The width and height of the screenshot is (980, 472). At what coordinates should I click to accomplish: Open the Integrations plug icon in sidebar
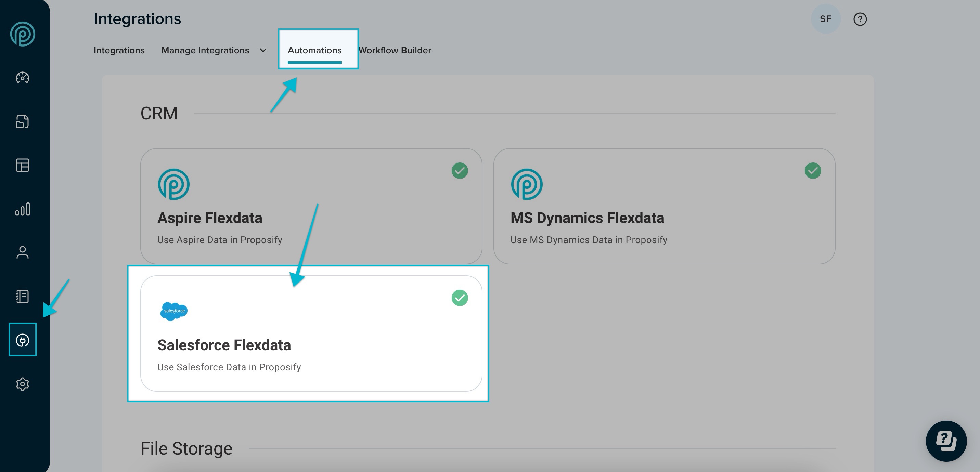[x=23, y=340]
